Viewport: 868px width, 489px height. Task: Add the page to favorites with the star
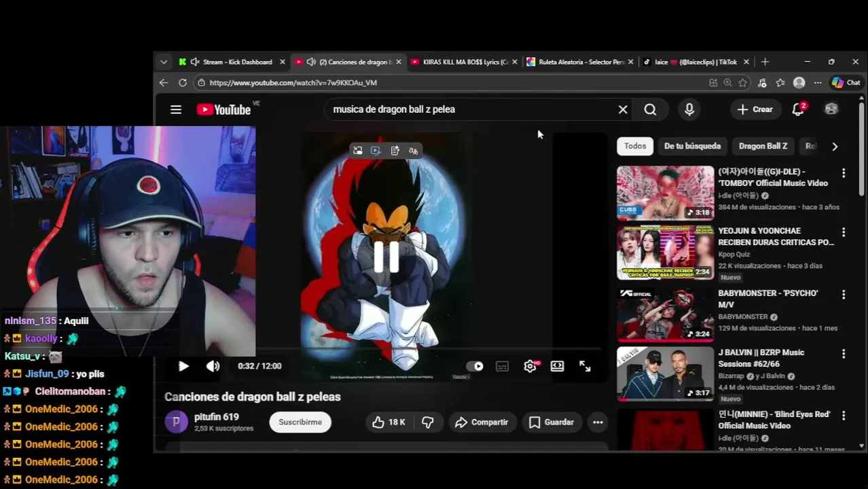743,82
